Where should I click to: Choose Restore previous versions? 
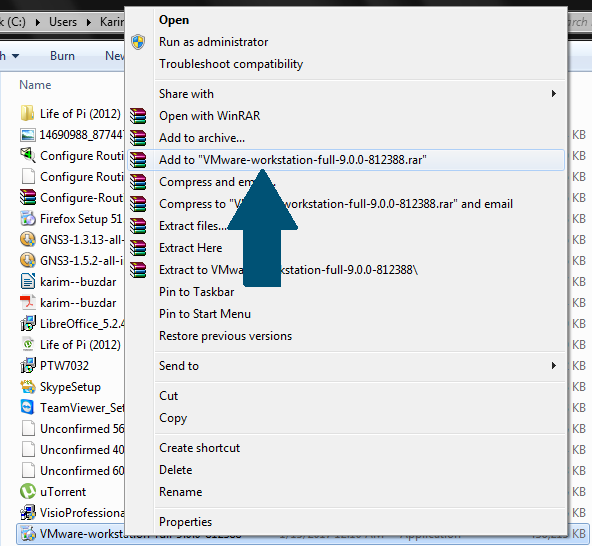click(x=345, y=336)
